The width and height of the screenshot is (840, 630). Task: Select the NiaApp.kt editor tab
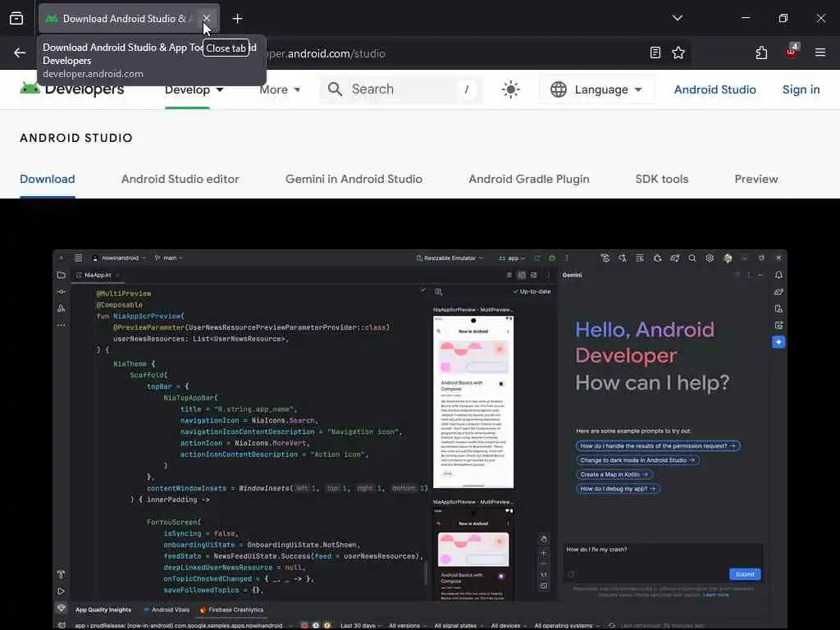click(98, 276)
